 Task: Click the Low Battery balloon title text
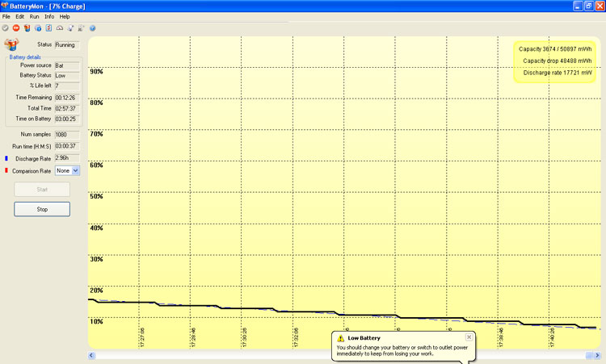tap(364, 338)
